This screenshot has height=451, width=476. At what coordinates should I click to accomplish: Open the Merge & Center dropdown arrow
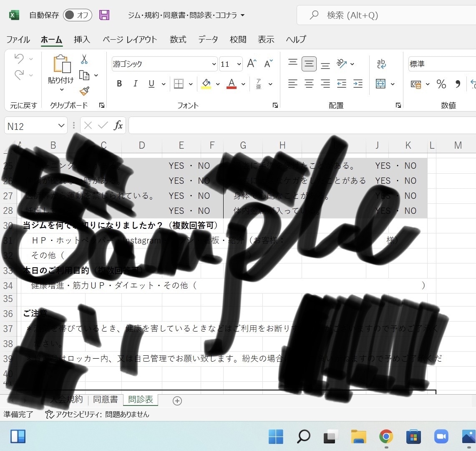tap(393, 84)
